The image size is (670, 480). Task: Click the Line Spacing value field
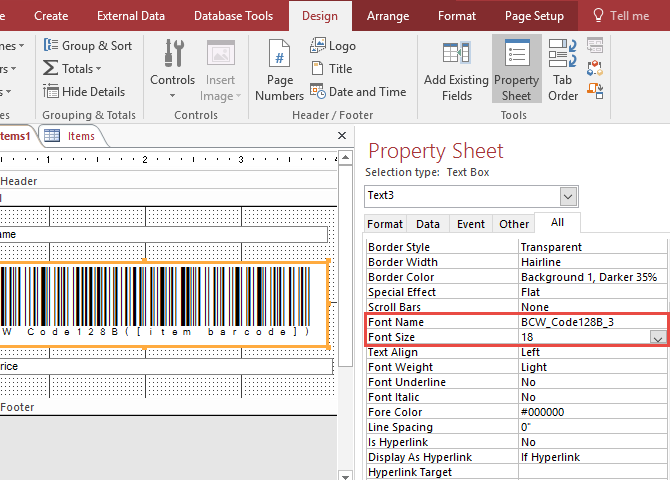[x=592, y=427]
